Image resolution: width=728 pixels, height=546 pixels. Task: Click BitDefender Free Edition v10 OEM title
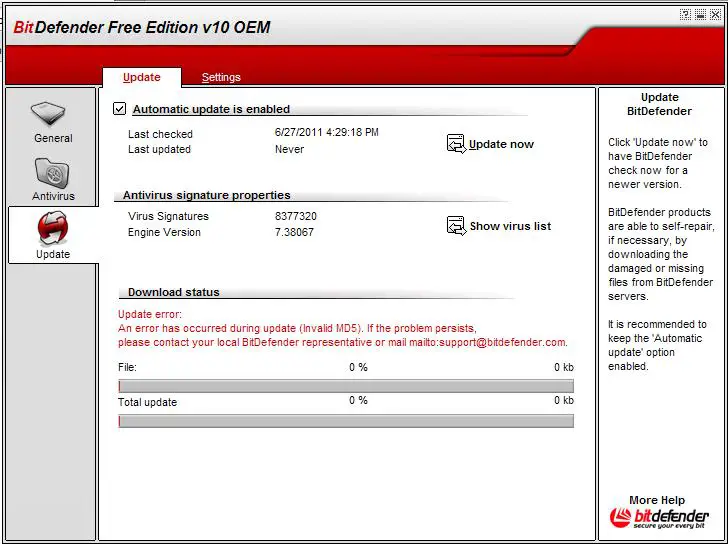pyautogui.click(x=142, y=27)
